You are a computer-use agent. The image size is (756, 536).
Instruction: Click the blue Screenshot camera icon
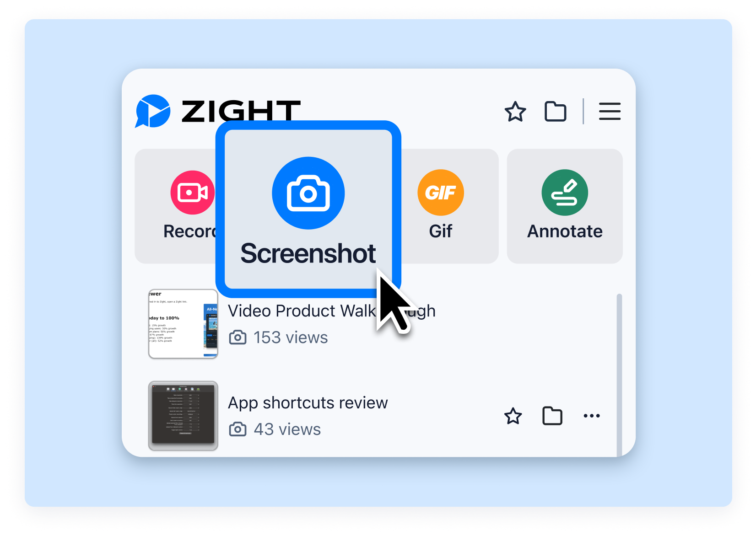coord(308,193)
